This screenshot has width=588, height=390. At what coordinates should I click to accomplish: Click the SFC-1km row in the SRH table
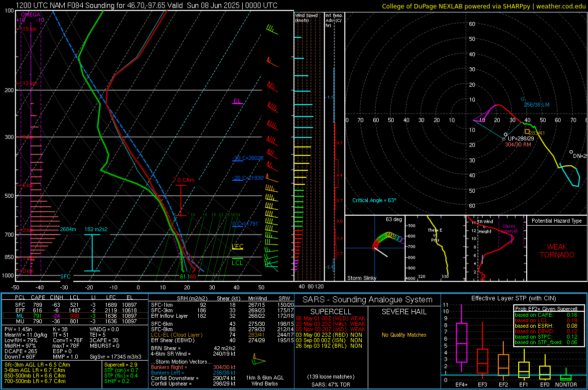[222, 305]
